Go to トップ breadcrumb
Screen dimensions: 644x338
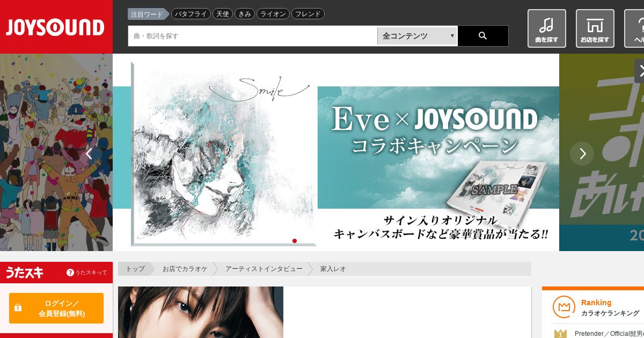click(x=135, y=269)
